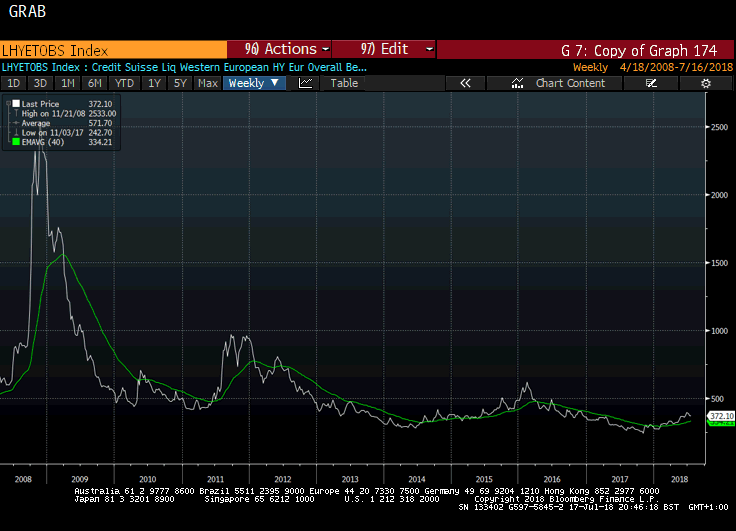Click green EMAVG (40) color swatch
The height and width of the screenshot is (531, 736).
14,143
